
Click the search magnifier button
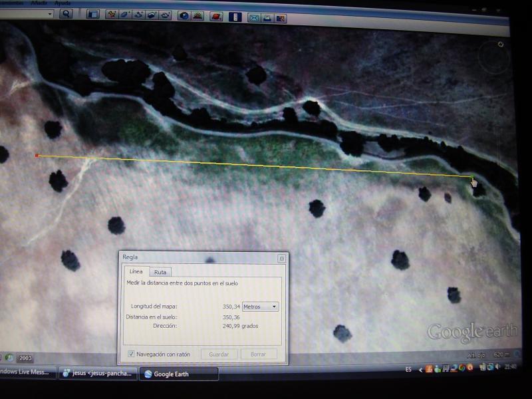(65, 13)
